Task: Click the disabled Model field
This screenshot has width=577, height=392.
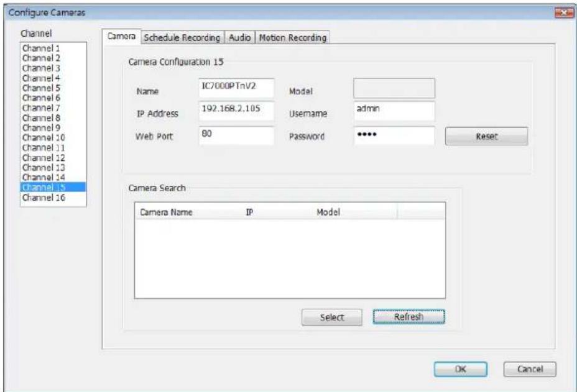Action: point(394,88)
